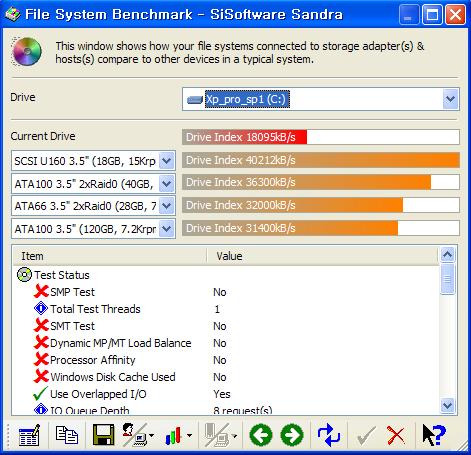
Task: Click the What's This help cursor icon
Action: point(434,435)
